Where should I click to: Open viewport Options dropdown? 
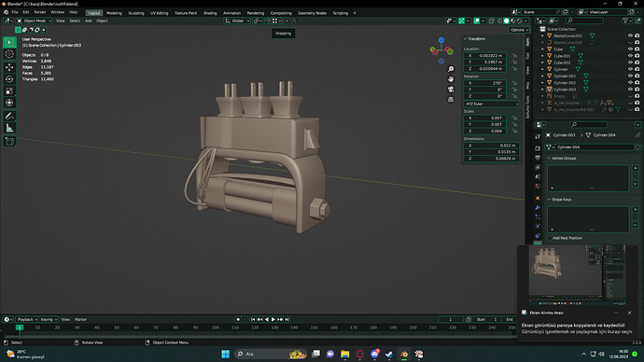(520, 30)
